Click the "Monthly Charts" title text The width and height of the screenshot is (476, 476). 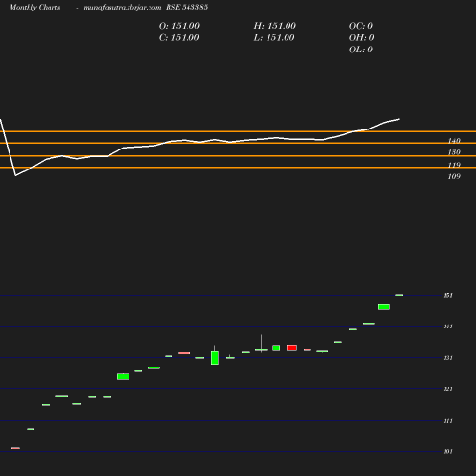pyautogui.click(x=35, y=7)
